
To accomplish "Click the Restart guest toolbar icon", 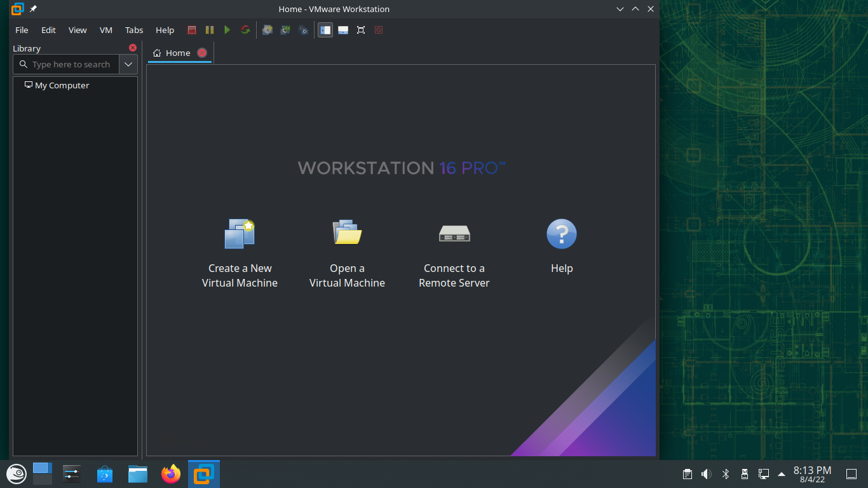I will coord(245,30).
